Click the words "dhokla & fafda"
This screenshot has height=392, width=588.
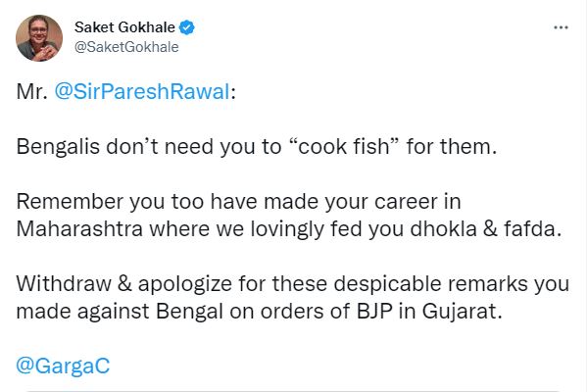pyautogui.click(x=486, y=228)
